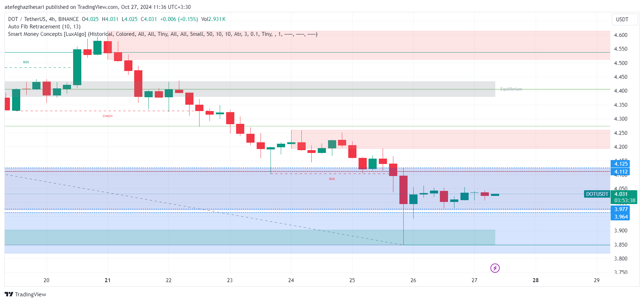Click the published-on TradingView.com header text

[x=98, y=7]
